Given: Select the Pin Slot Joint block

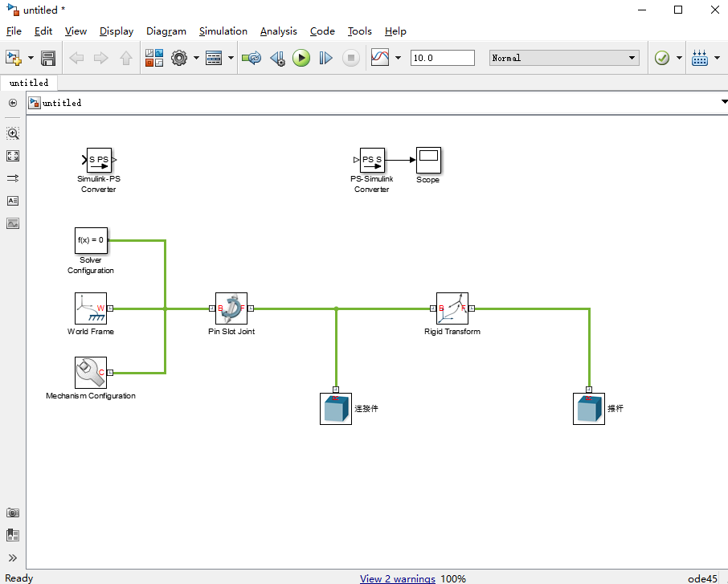Looking at the screenshot, I should pyautogui.click(x=231, y=308).
